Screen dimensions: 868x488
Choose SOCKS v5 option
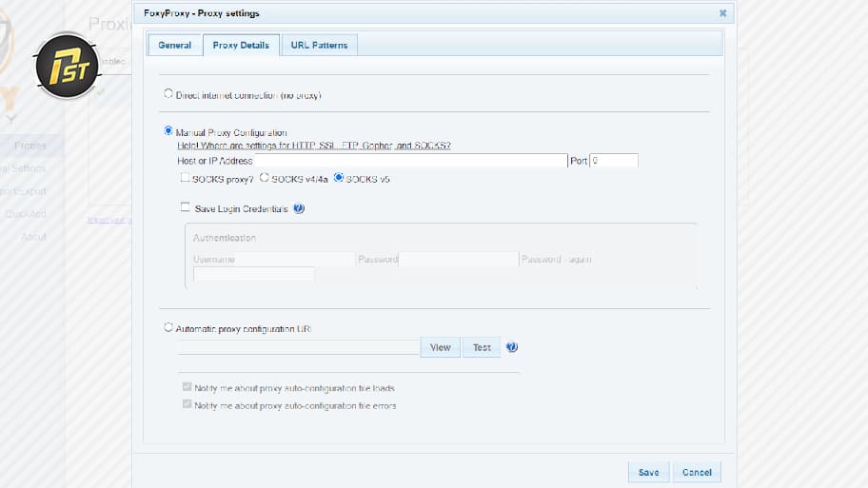pyautogui.click(x=338, y=178)
